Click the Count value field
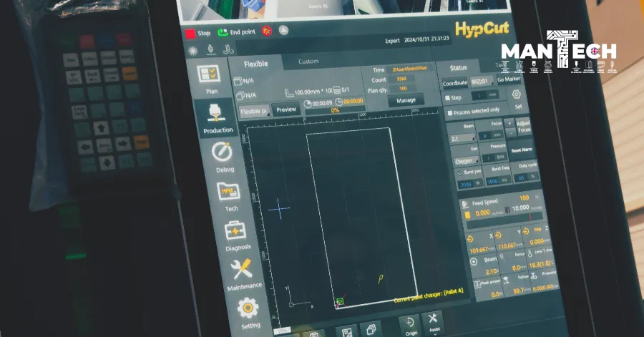Viewport: 644px width, 337px height. pyautogui.click(x=401, y=79)
